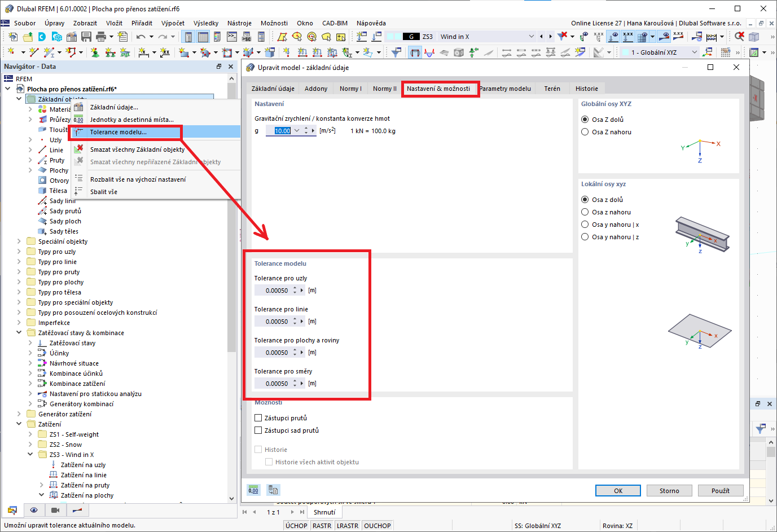This screenshot has width=777, height=532.
Task: Expand the Speciální objekty tree node
Action: 19,241
